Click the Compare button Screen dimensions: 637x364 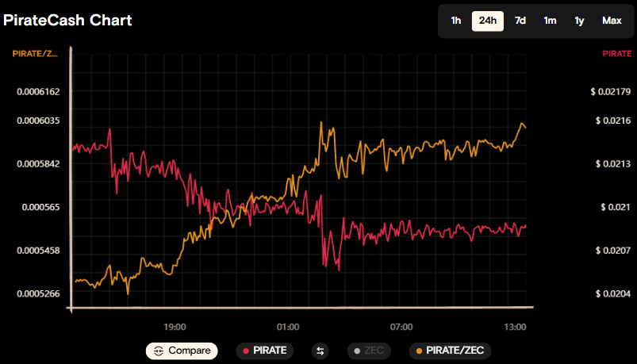click(x=182, y=351)
